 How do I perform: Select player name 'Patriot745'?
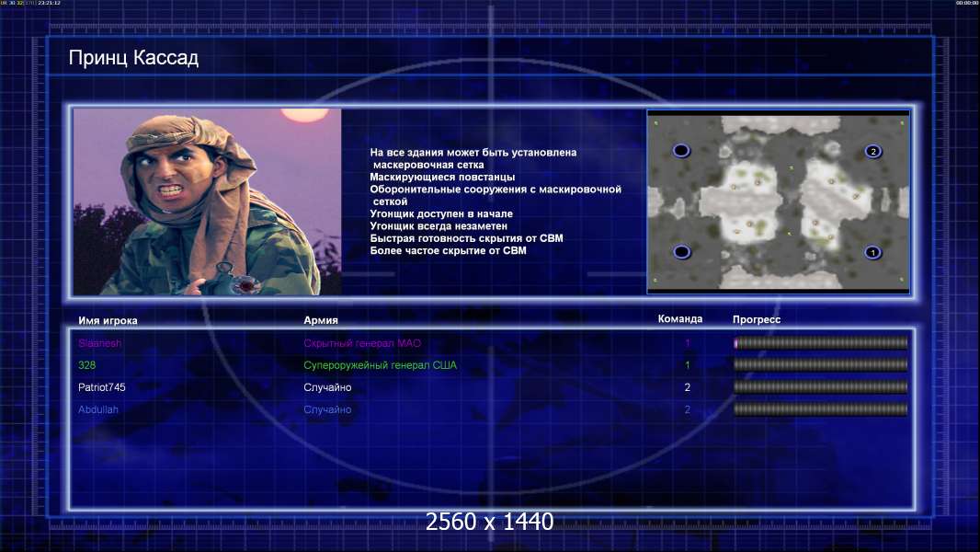[x=102, y=387]
